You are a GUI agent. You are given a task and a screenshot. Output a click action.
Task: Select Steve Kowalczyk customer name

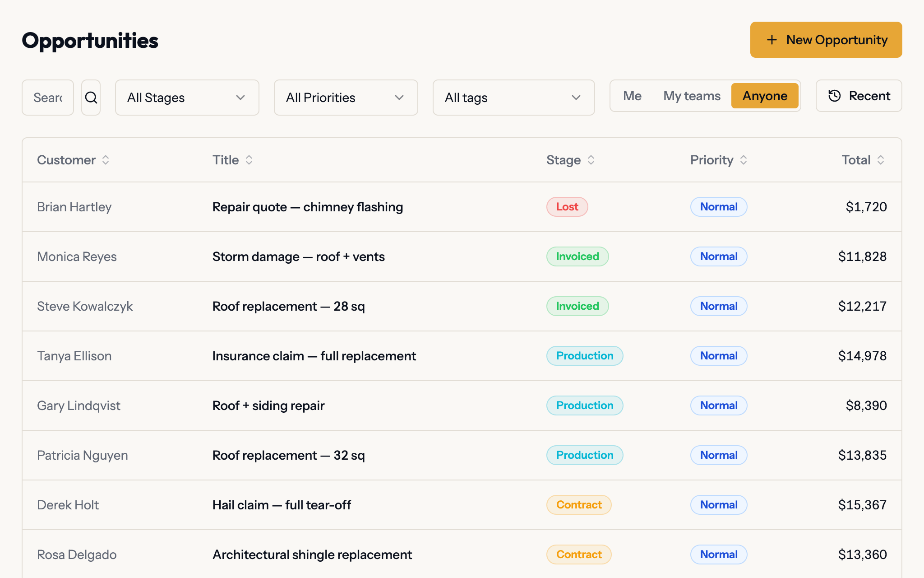pos(85,306)
